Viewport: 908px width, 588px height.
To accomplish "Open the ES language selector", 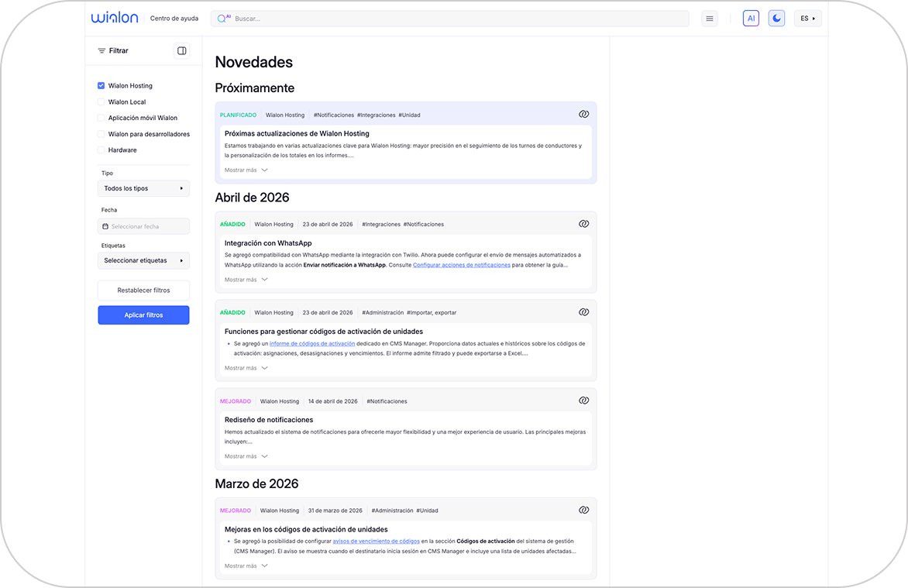I will click(807, 19).
